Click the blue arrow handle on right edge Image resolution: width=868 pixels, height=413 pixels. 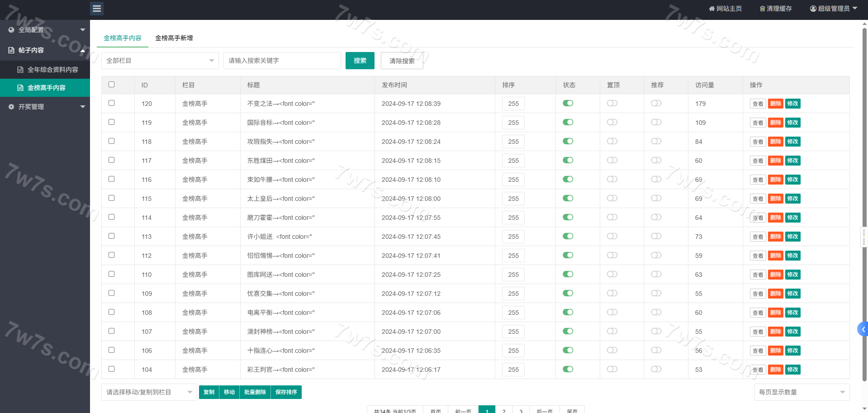coord(863,329)
